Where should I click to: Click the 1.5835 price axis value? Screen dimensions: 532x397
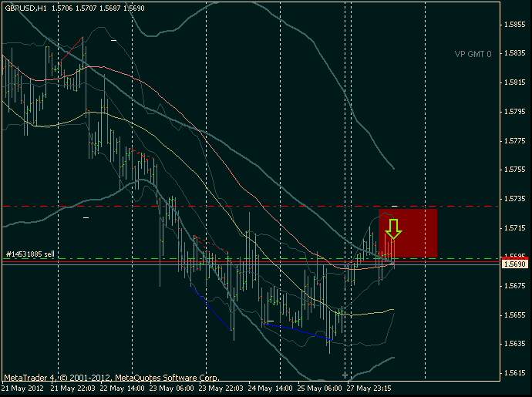(515, 53)
